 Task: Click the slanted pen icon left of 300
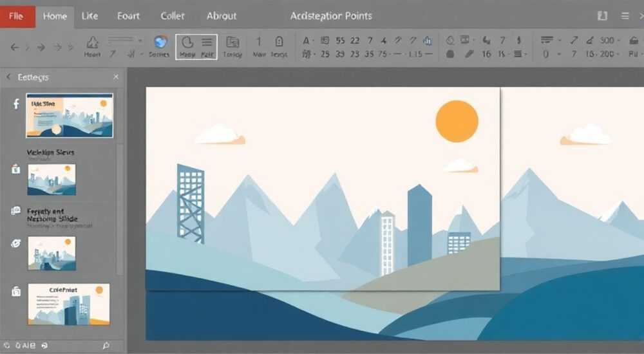coord(590,41)
